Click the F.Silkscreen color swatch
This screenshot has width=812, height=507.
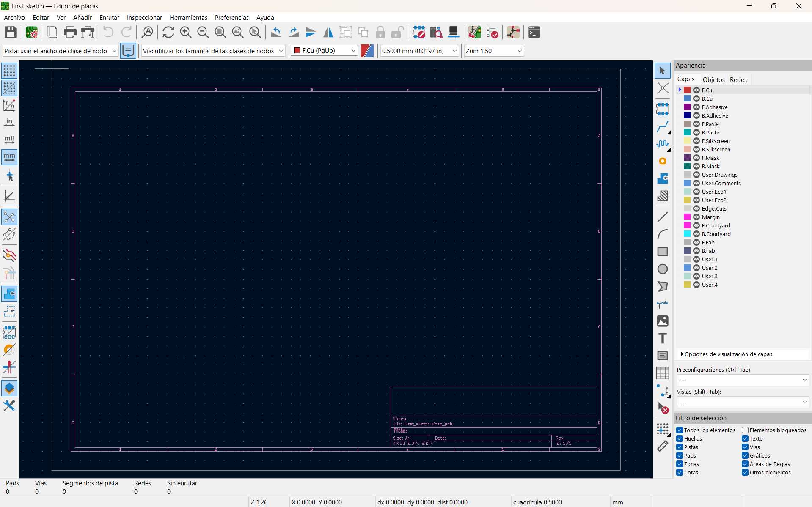coord(686,141)
